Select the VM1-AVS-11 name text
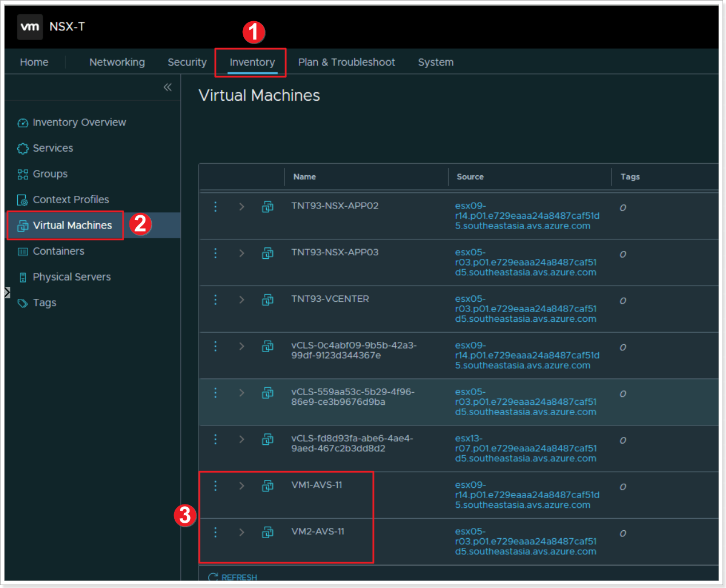 (317, 485)
